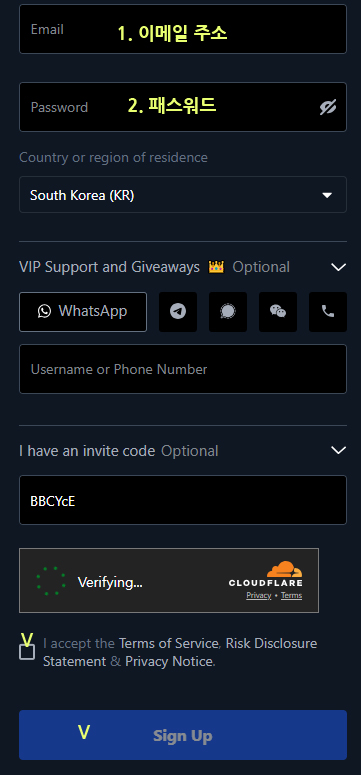Screen dimensions: 361x775
Task: Click the crown icon beside VIP Support
Action: pyautogui.click(x=216, y=267)
